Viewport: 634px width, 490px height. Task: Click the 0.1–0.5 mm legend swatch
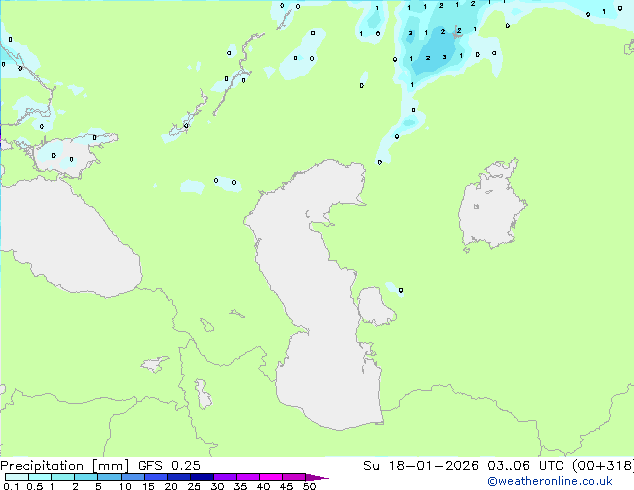pos(17,477)
